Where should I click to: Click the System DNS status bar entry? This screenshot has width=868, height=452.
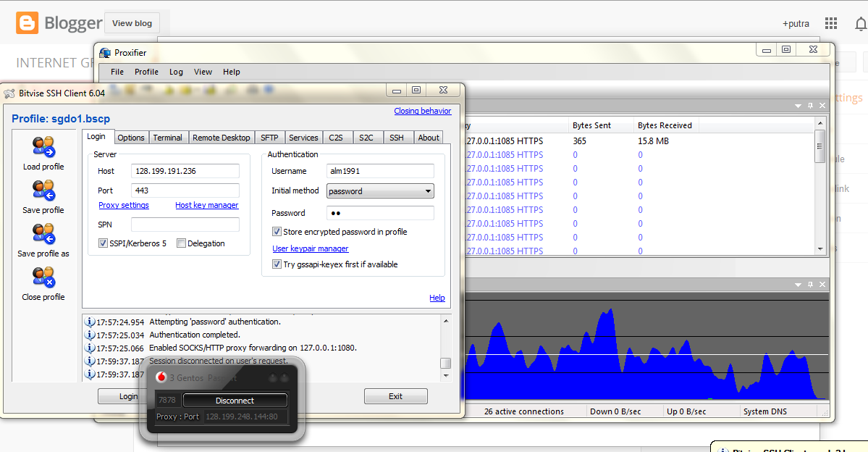[x=765, y=411]
